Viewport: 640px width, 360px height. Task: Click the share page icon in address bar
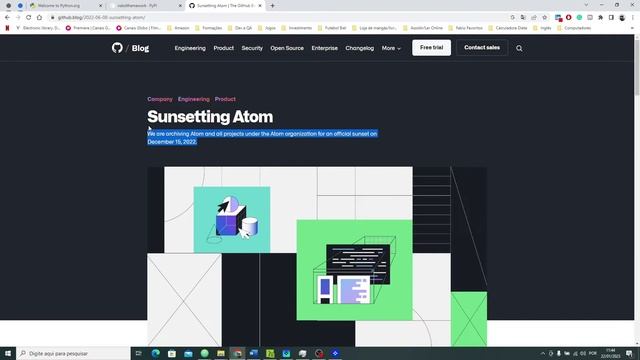(534, 18)
